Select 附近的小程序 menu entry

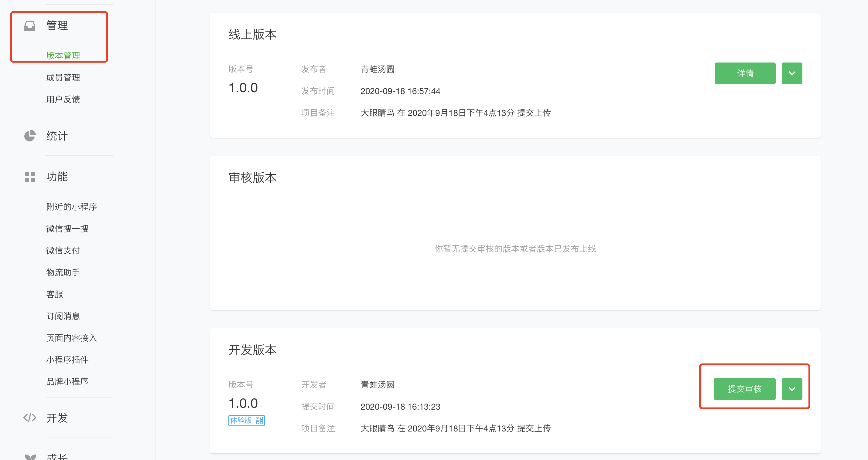point(71,207)
